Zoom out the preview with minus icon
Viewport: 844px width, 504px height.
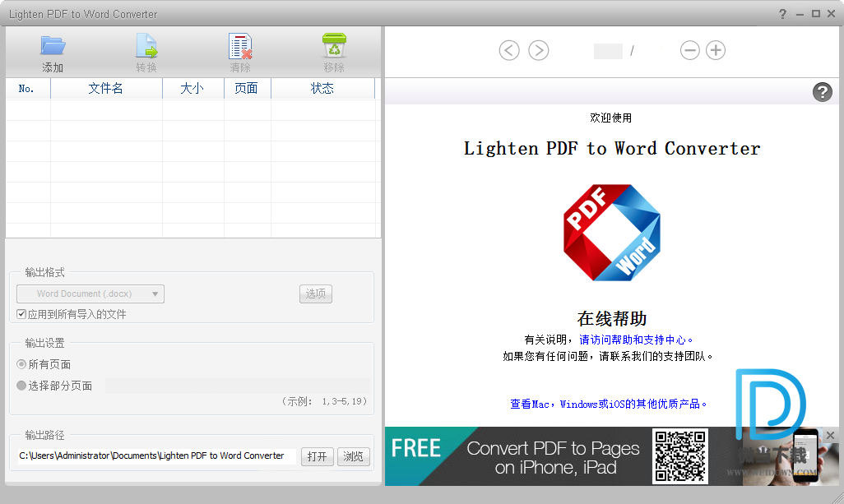tap(689, 50)
